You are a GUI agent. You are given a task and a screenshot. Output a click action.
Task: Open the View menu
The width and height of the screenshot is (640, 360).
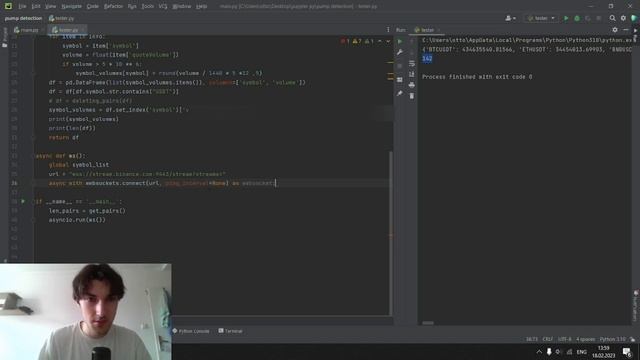click(x=50, y=6)
